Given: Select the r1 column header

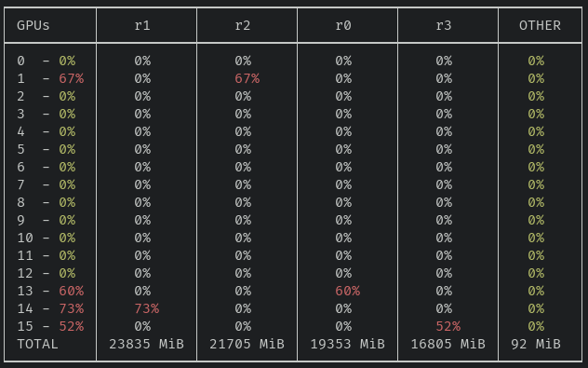Looking at the screenshot, I should (142, 25).
